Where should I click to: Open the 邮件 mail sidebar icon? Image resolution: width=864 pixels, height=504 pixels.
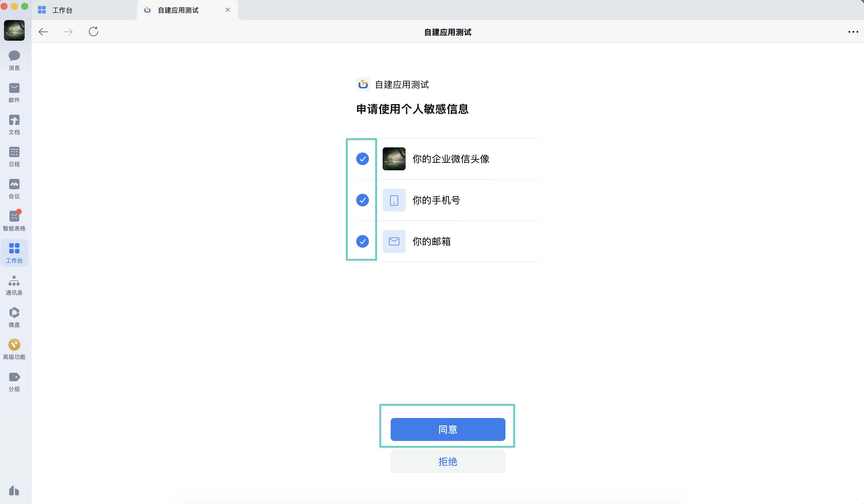click(14, 93)
